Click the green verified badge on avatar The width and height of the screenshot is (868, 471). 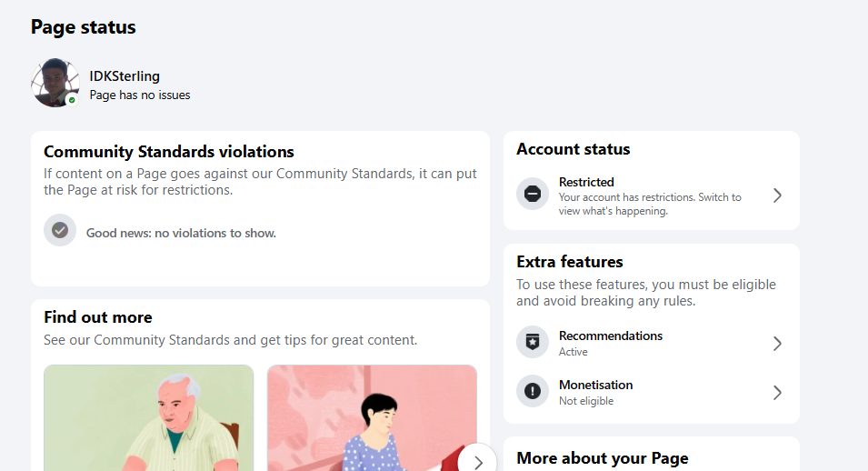point(72,100)
